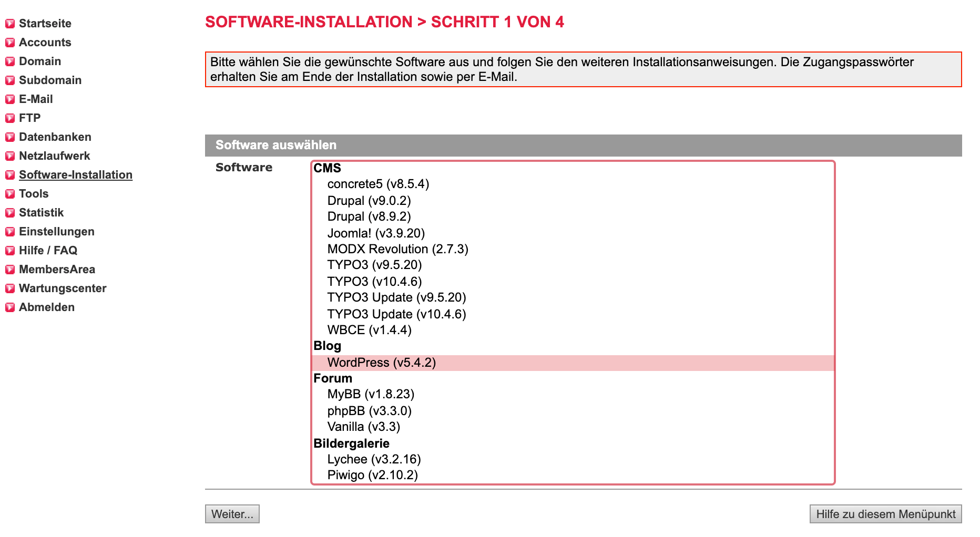Viewport: 980px width, 537px height.
Task: Go to the Datenbanken menu entry
Action: pos(55,137)
